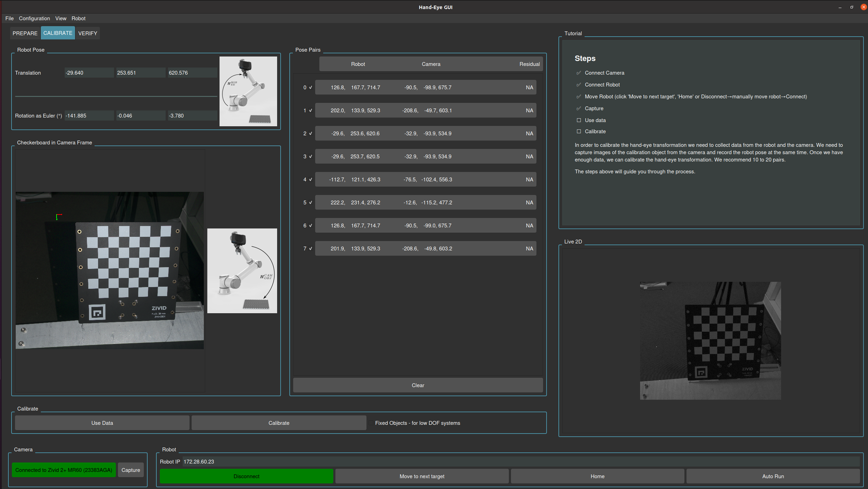Viewport: 868px width, 489px height.
Task: Click the Capture step checkmark icon
Action: 579,109
